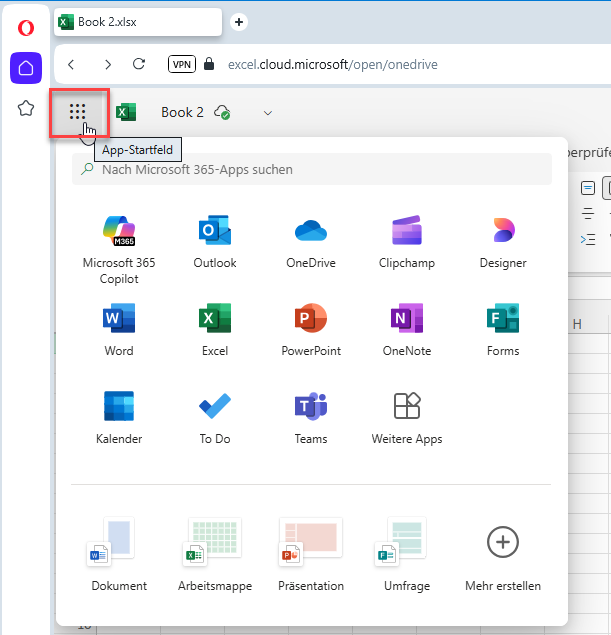This screenshot has height=635, width=611.
Task: Show Weitere Apps list
Action: (x=407, y=418)
